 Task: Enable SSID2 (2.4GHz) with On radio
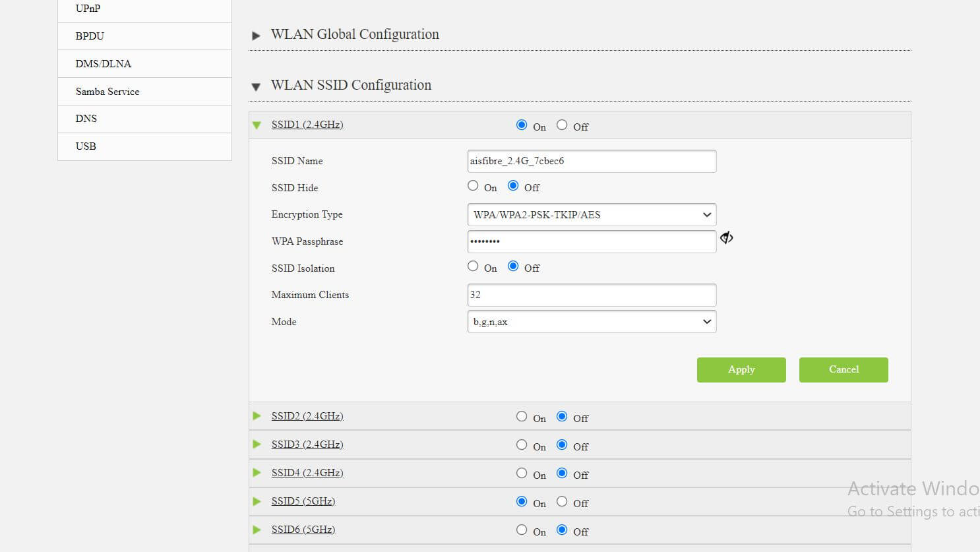[x=522, y=416]
